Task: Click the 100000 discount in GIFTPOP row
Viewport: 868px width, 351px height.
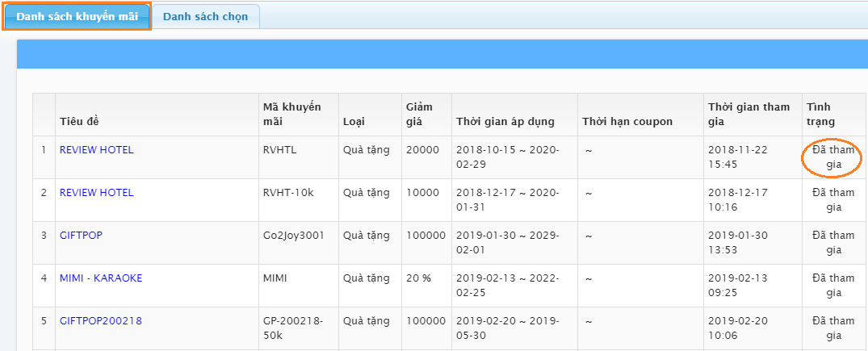Action: [x=426, y=236]
